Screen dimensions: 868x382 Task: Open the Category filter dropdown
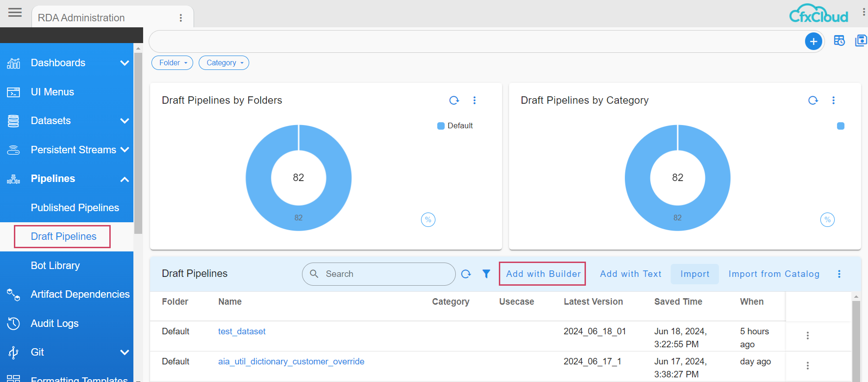(x=224, y=63)
